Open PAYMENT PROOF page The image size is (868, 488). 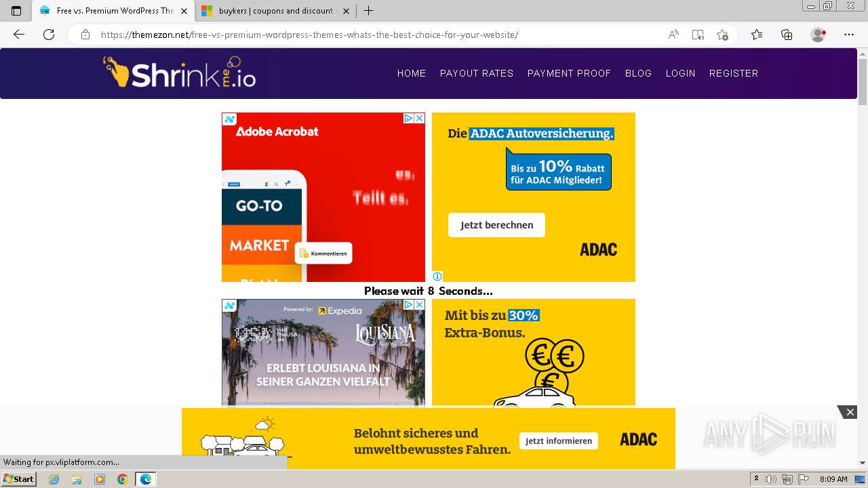(569, 73)
